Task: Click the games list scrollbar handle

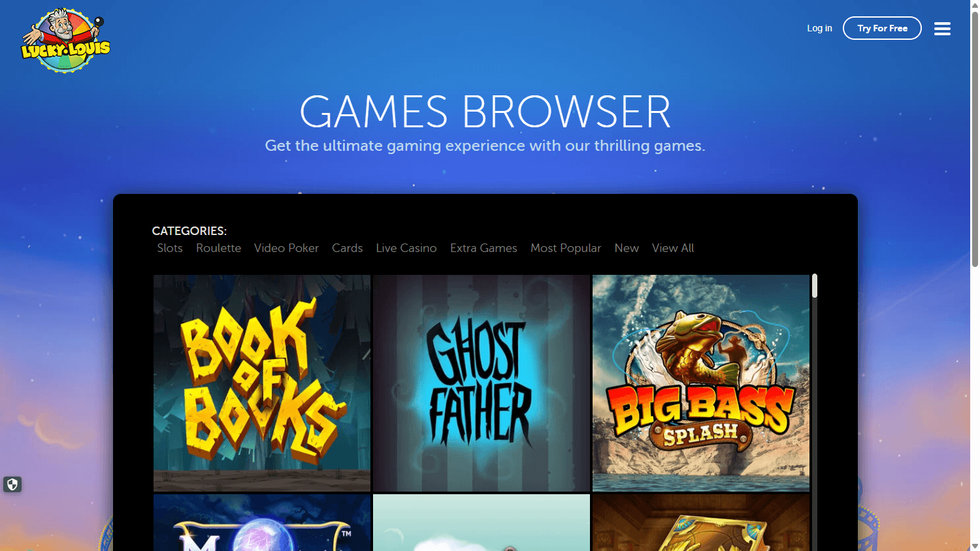Action: pyautogui.click(x=815, y=286)
